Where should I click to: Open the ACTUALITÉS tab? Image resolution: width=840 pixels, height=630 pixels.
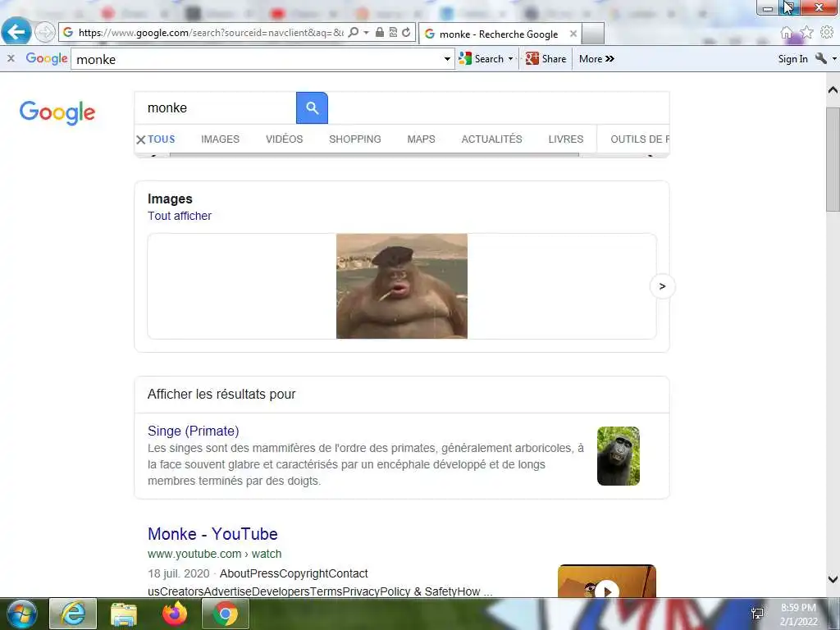(492, 139)
